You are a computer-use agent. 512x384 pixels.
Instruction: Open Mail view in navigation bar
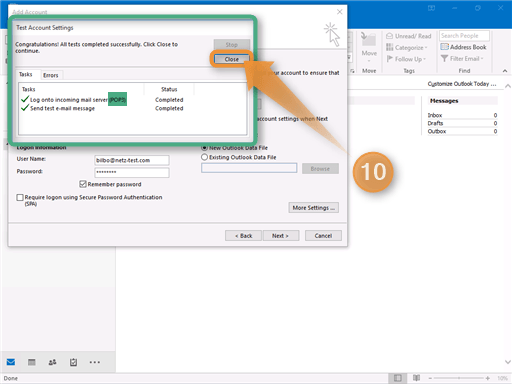coord(11,362)
